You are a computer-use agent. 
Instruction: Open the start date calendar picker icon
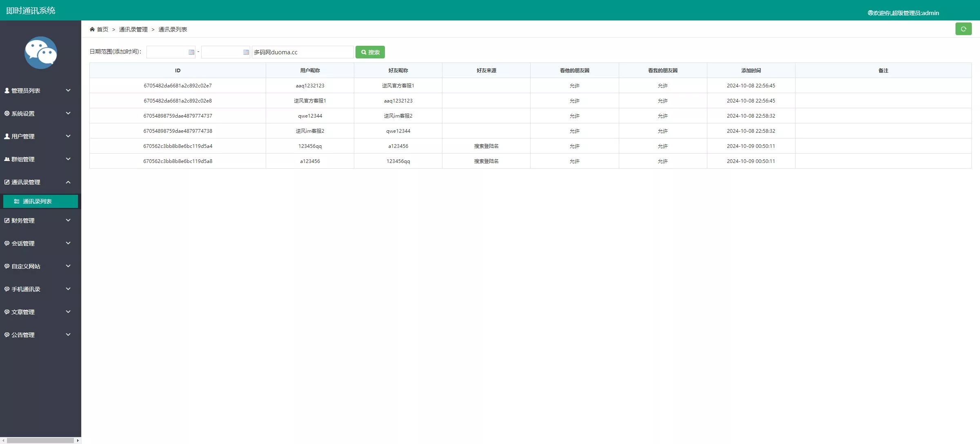pos(191,52)
